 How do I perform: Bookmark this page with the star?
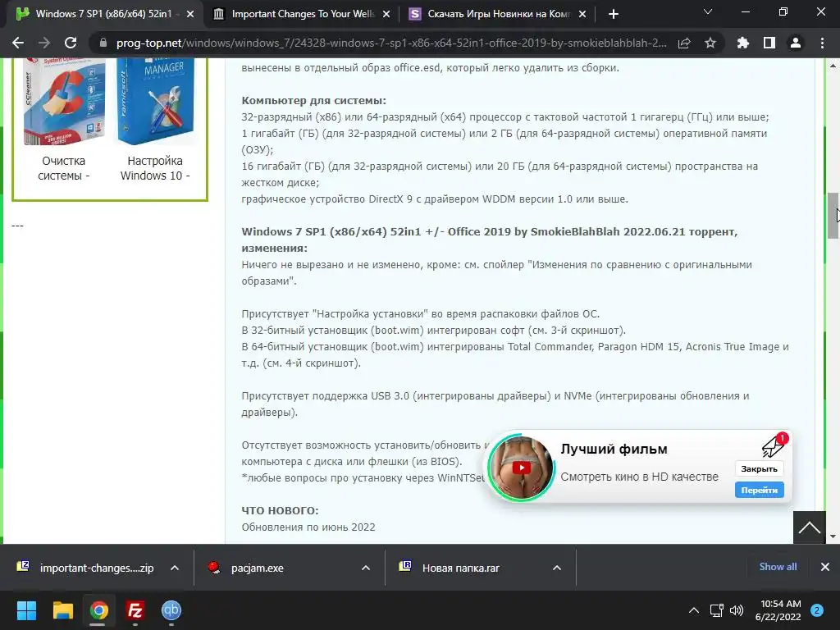point(710,43)
